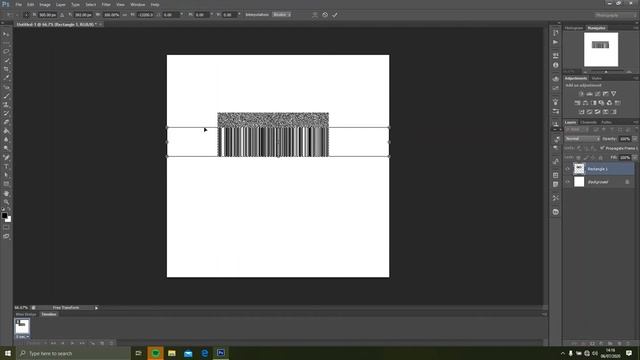This screenshot has width=640, height=360.
Task: Open the frame delay dropdown
Action: point(22,337)
